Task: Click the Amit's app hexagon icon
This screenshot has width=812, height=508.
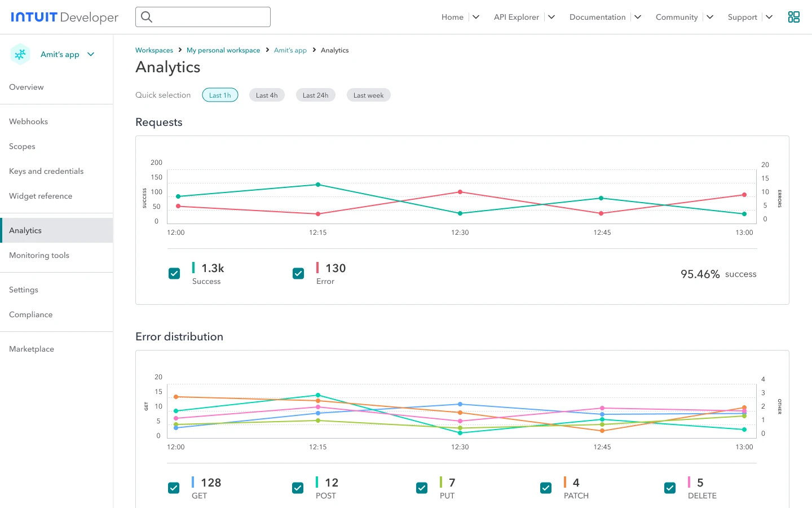Action: tap(20, 54)
